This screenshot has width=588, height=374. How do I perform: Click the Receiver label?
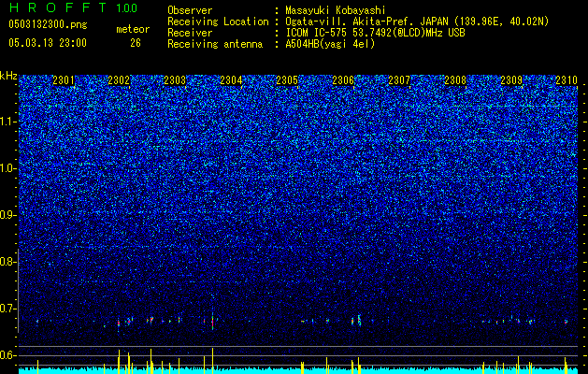tap(190, 33)
